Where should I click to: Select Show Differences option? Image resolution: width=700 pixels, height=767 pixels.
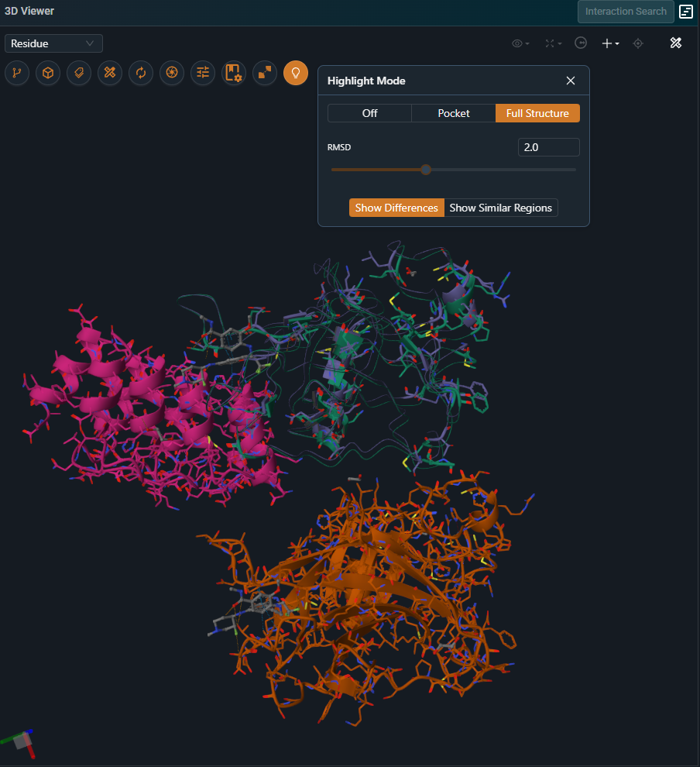[396, 208]
